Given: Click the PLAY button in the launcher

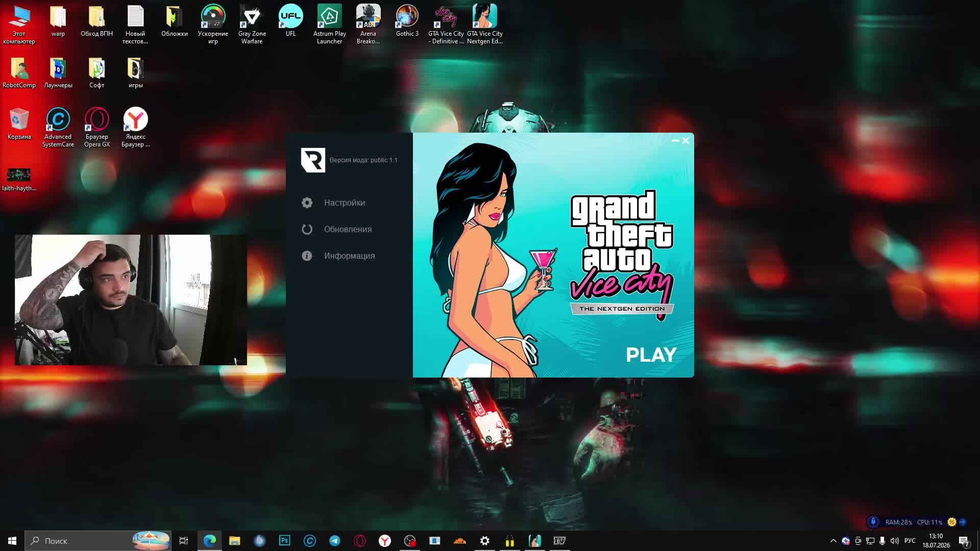Looking at the screenshot, I should (651, 355).
